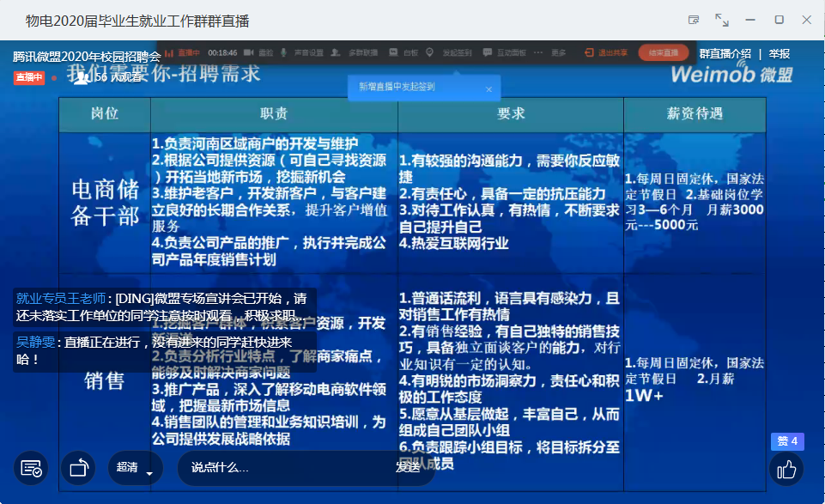This screenshot has width=825, height=504.
Task: Click the thumbs-up like icon
Action: [786, 469]
